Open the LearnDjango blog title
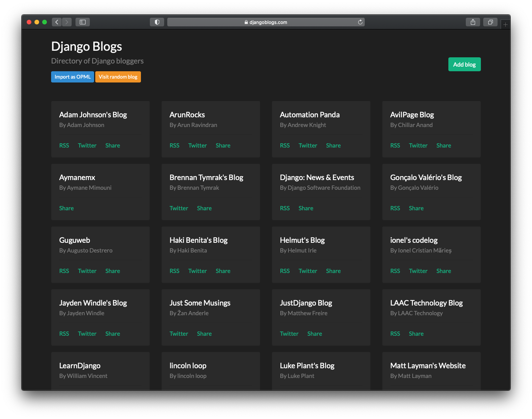 click(x=80, y=366)
